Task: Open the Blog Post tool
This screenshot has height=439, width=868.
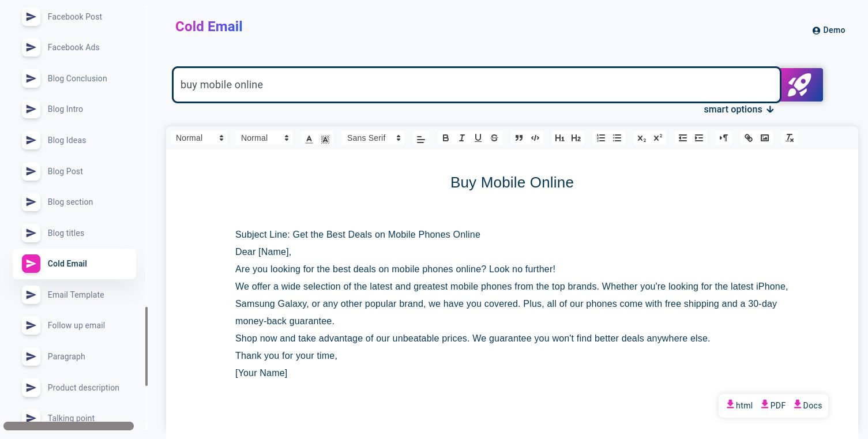Action: (x=74, y=171)
